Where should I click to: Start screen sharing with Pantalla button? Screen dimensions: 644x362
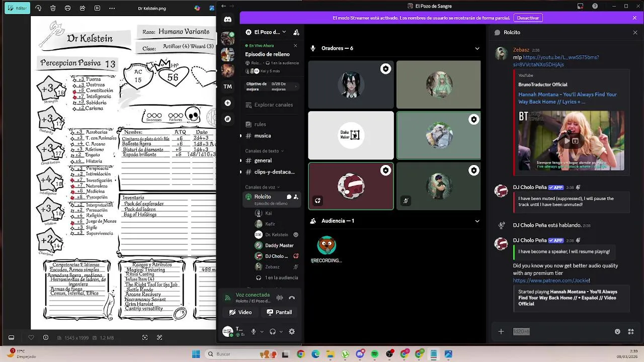click(x=279, y=312)
